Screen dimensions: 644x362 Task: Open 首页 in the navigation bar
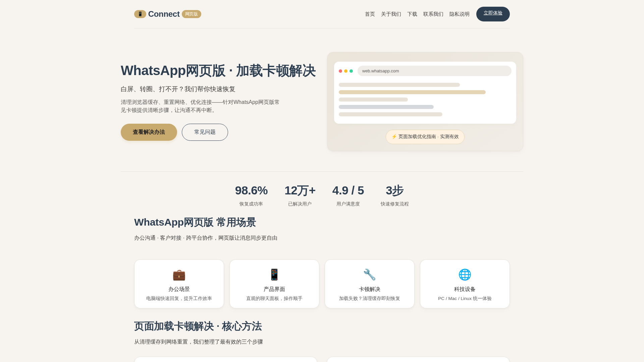coord(370,14)
